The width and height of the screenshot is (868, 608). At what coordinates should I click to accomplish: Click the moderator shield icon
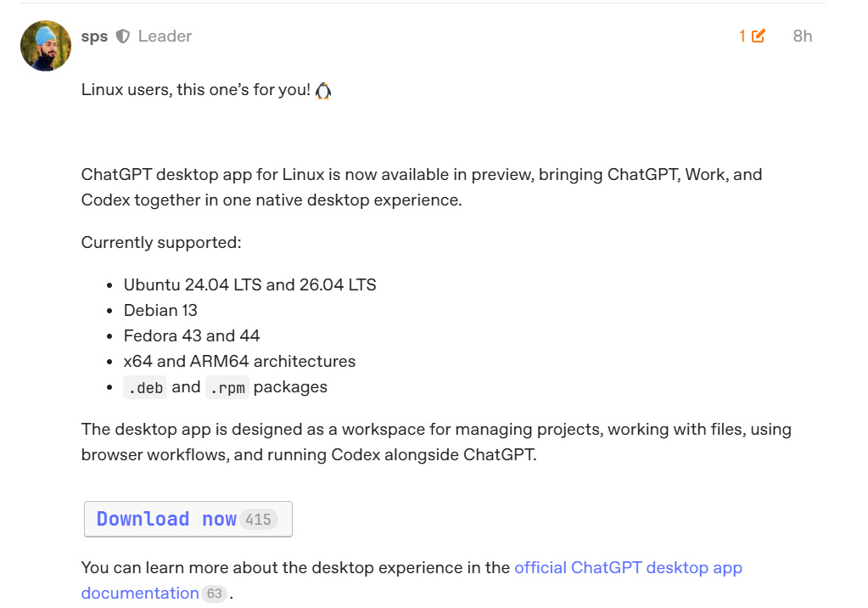pyautogui.click(x=123, y=36)
